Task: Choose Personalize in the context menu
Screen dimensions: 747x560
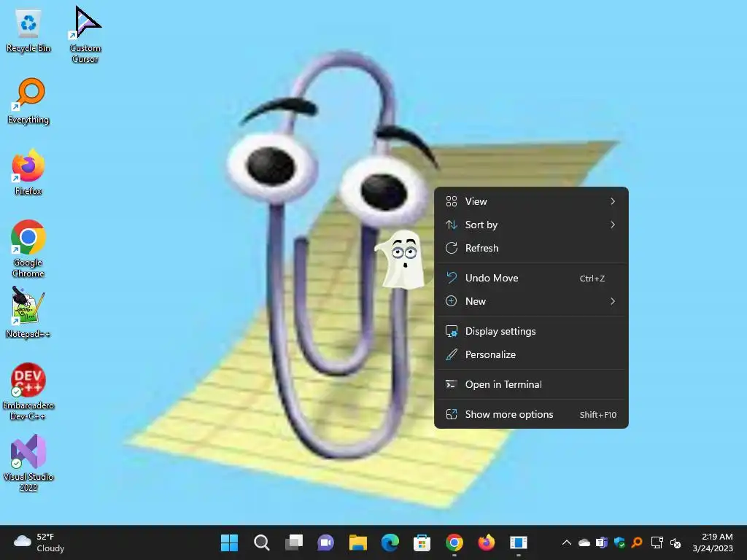Action: [x=531, y=355]
